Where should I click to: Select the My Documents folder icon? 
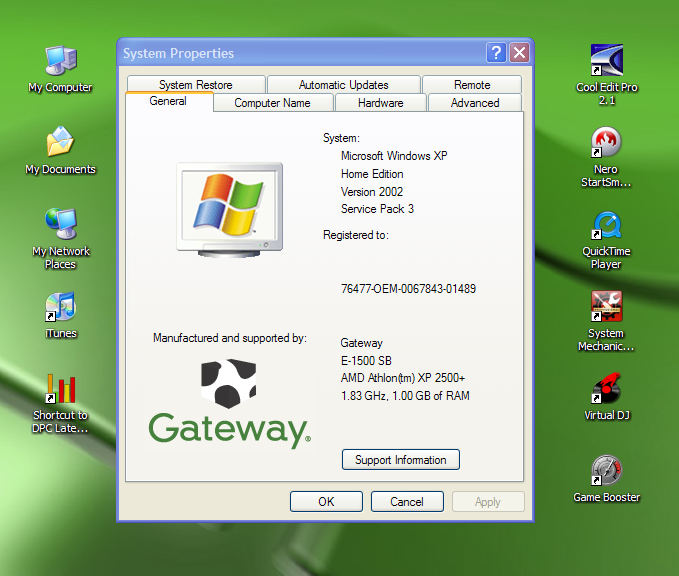coord(61,150)
